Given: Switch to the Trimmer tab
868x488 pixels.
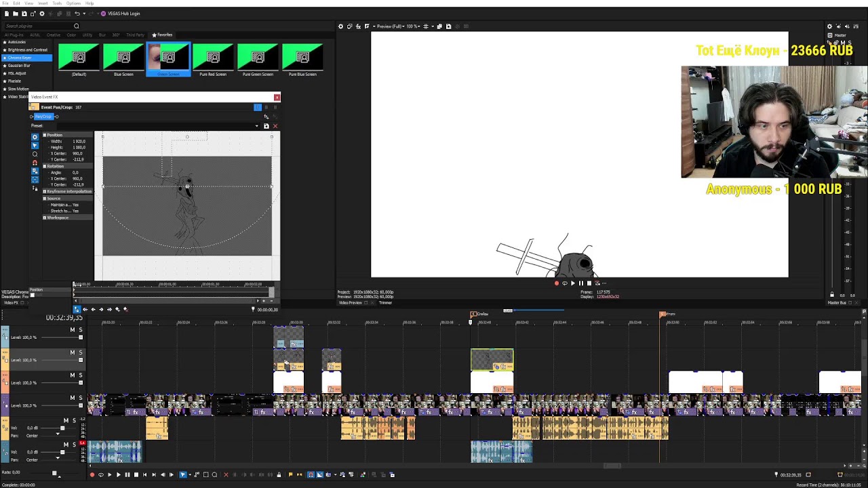Looking at the screenshot, I should point(385,302).
